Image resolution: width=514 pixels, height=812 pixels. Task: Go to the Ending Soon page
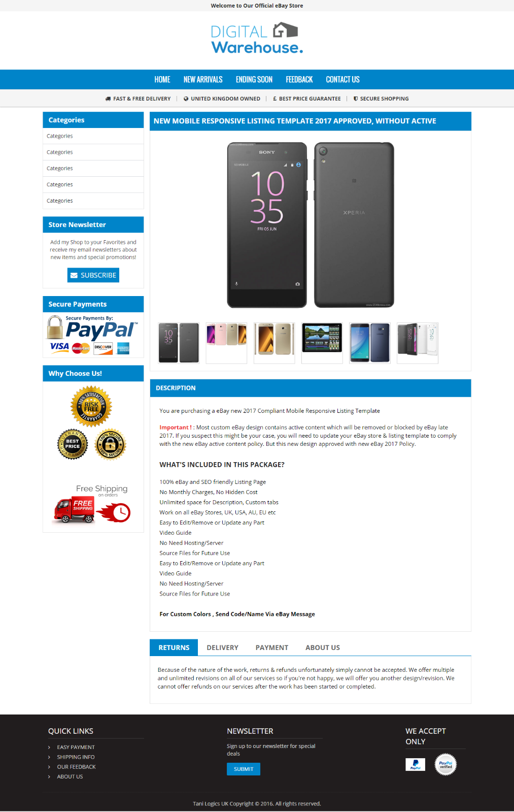[x=254, y=80]
